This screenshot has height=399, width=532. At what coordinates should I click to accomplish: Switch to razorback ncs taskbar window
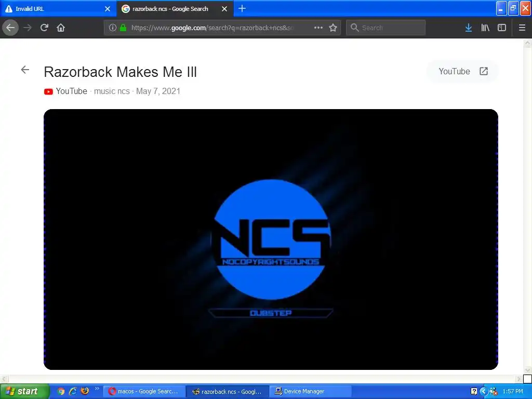(x=228, y=392)
